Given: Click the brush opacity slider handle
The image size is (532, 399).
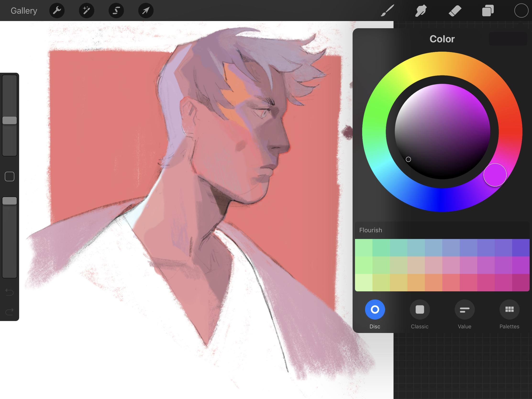Looking at the screenshot, I should click(10, 201).
